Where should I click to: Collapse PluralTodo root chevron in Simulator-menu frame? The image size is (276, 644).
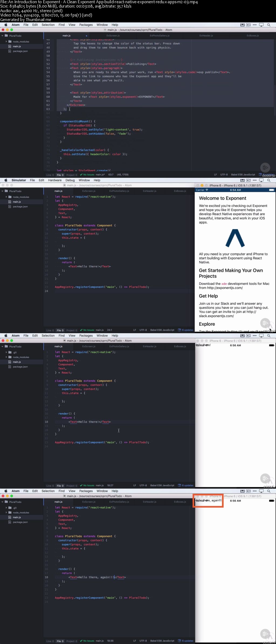[x=2, y=191]
